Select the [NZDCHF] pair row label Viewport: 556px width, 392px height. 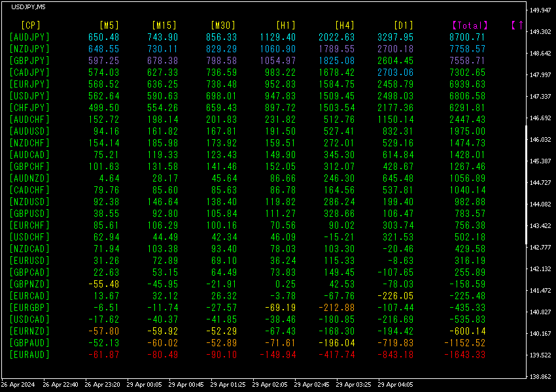point(29,143)
